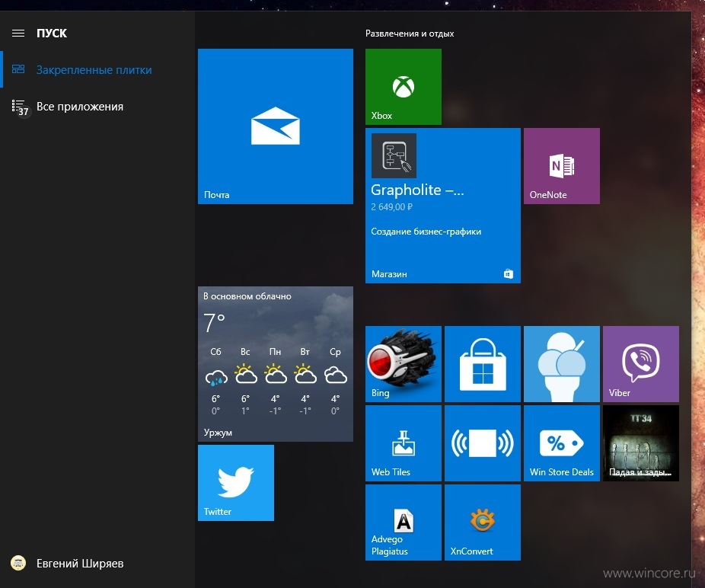This screenshot has width=705, height=588.
Task: Click the small Store icon in Магазин tile corner
Action: pyautogui.click(x=509, y=274)
